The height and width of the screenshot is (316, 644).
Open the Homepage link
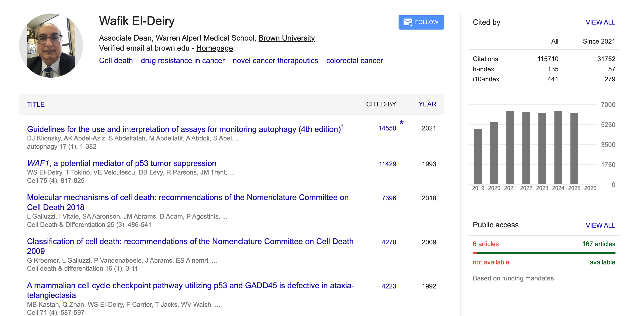(214, 48)
